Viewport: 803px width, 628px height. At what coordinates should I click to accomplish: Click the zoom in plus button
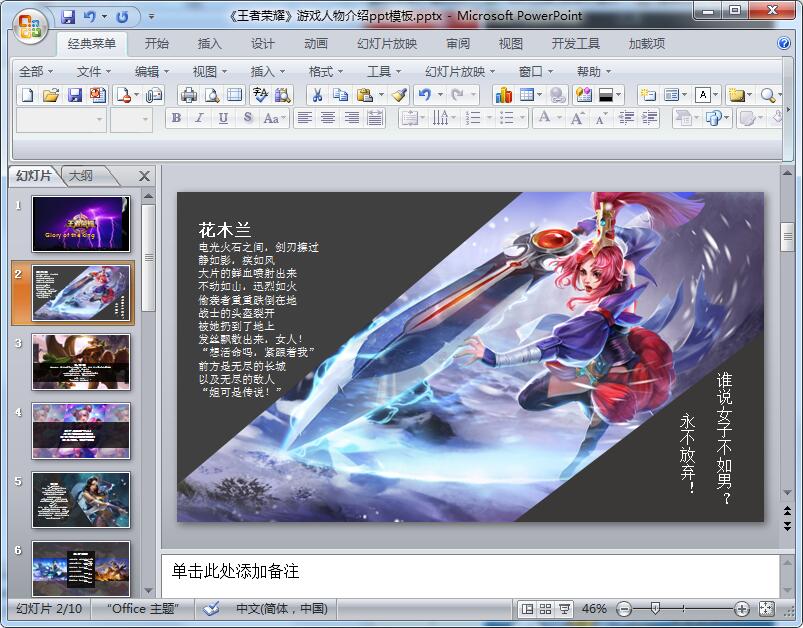742,609
